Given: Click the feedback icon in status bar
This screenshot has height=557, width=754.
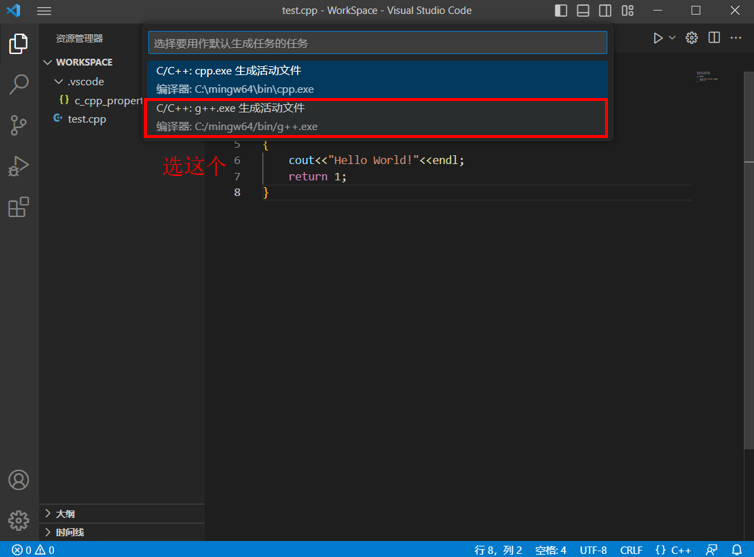Looking at the screenshot, I should (x=711, y=550).
